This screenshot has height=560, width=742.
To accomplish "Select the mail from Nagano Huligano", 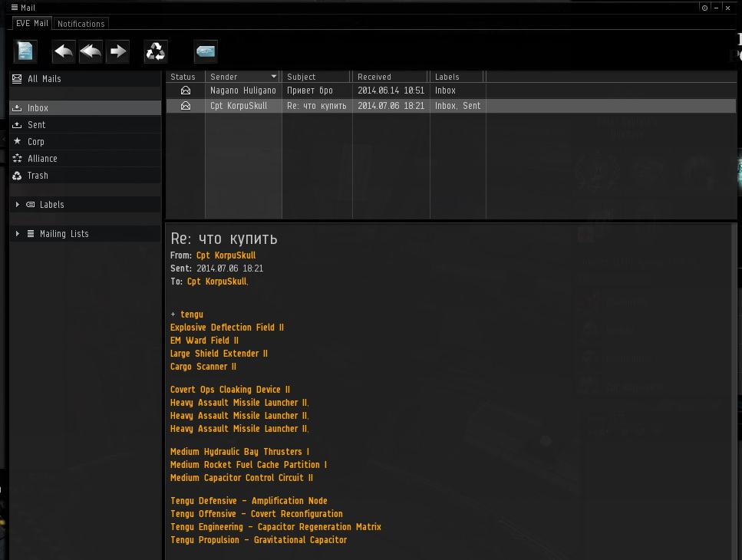I will pos(451,91).
